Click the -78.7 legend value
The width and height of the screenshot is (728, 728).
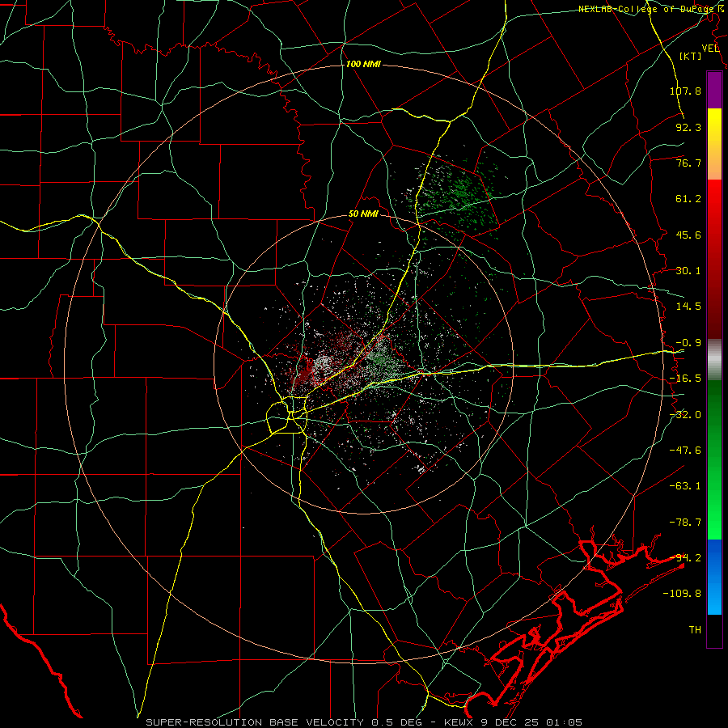(x=685, y=523)
